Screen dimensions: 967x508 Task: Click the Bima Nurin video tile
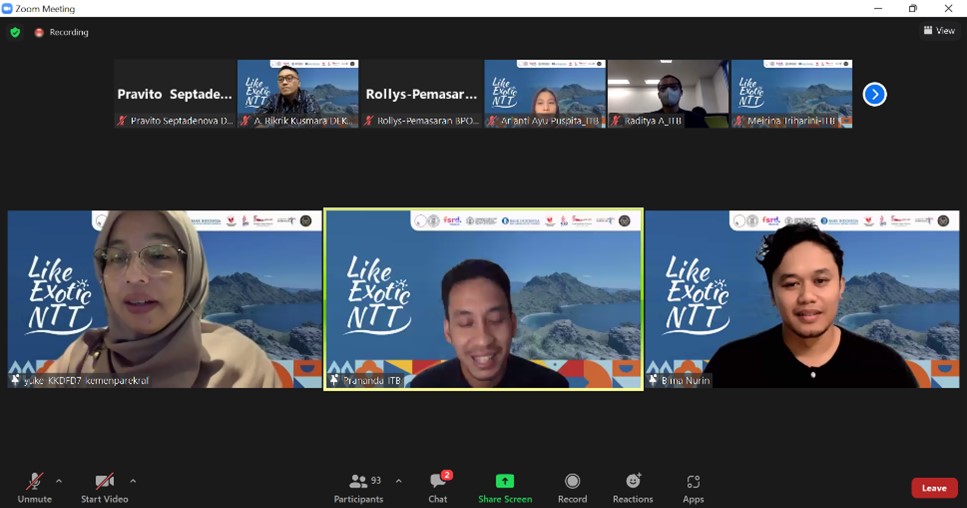[x=802, y=299]
